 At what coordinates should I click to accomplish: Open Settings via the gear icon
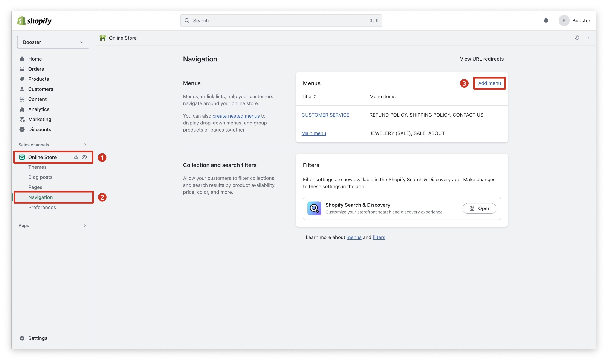tap(22, 338)
